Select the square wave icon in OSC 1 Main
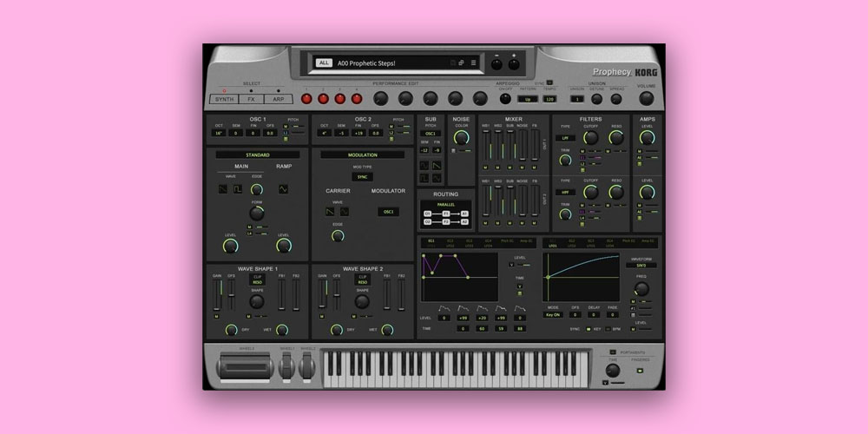Screen dimensions: 868x434 coord(237,187)
